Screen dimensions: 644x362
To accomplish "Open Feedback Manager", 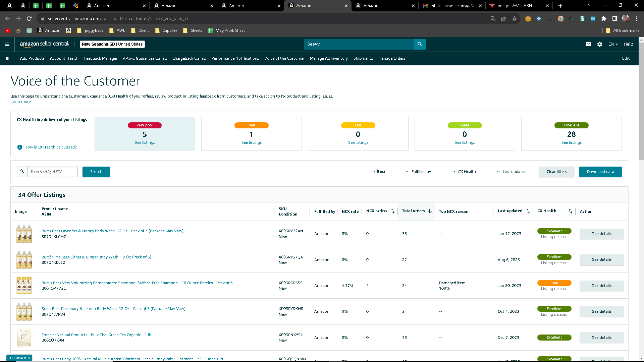I will (101, 59).
